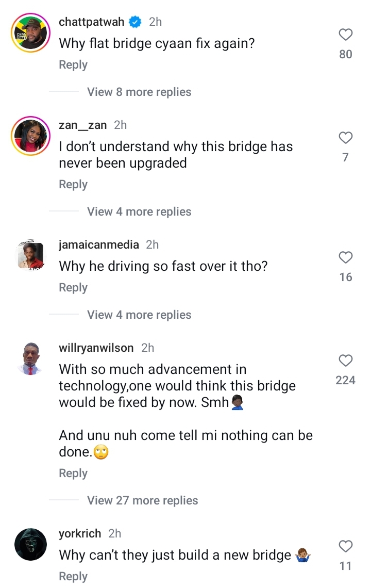Like zan__zan's comment with heart
The image size is (371, 588).
tap(345, 138)
